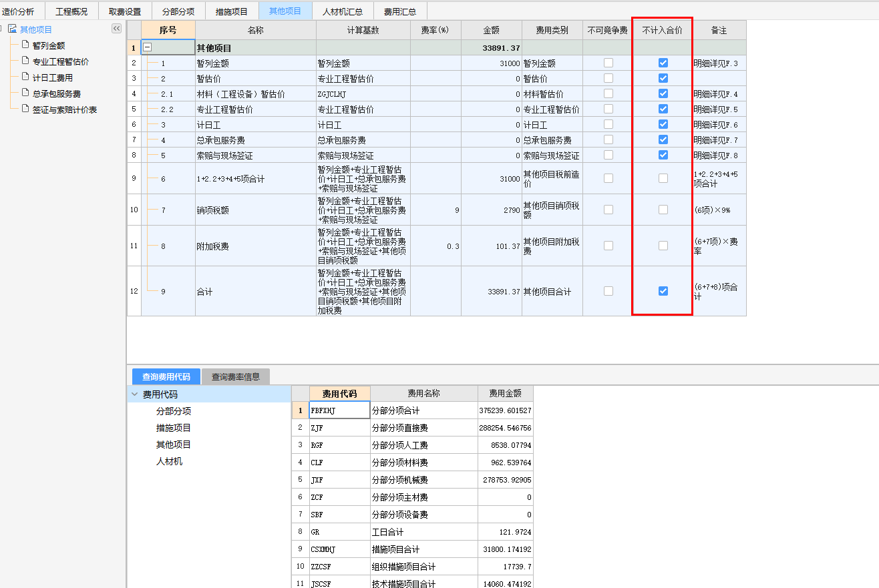Toggle 不计入合价 checkbox for 暂估价 row
The width and height of the screenshot is (879, 588).
coord(663,78)
